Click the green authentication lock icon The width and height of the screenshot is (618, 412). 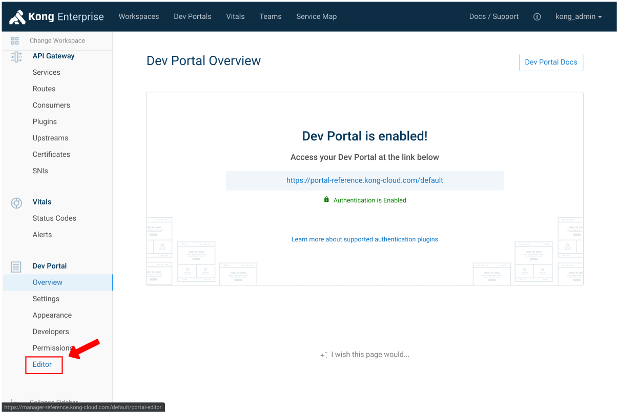tap(326, 199)
